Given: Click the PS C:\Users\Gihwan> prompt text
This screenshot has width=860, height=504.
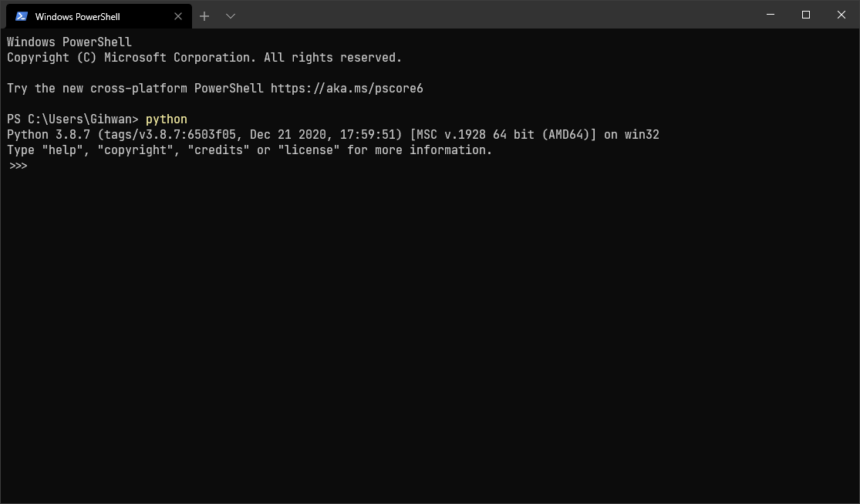Looking at the screenshot, I should coord(73,119).
